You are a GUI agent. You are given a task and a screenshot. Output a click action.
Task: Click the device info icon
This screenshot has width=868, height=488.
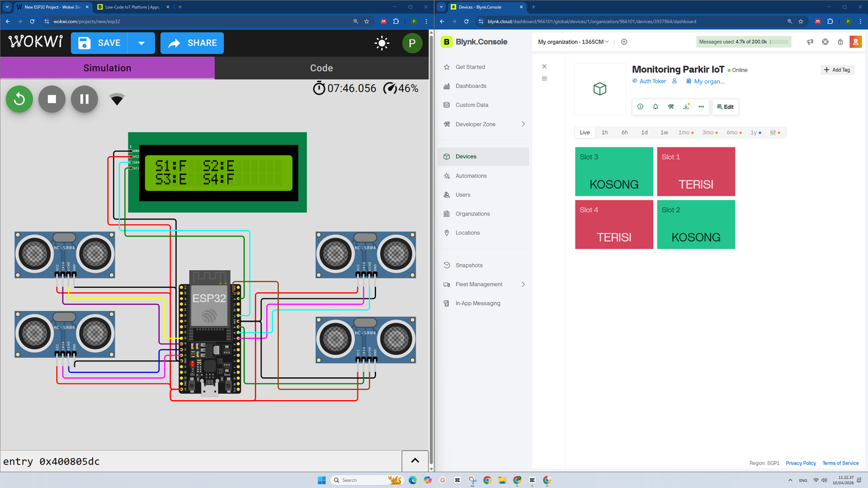[640, 107]
